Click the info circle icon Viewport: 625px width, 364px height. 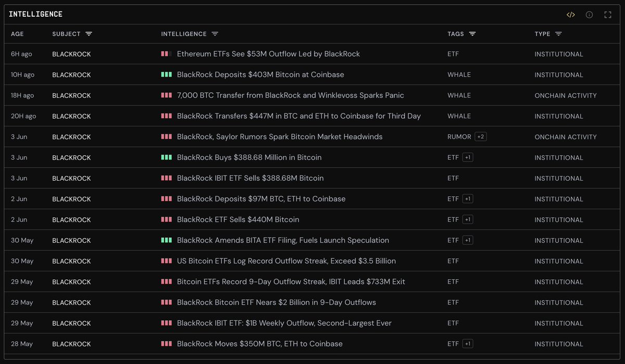[589, 15]
